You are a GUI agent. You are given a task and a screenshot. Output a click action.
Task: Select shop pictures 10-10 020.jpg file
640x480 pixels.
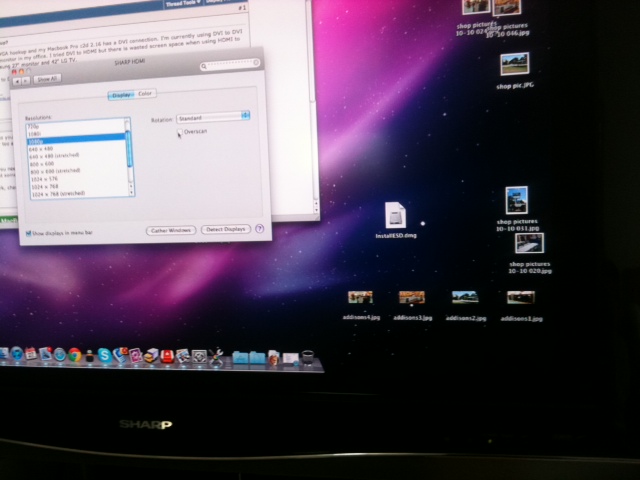(529, 253)
